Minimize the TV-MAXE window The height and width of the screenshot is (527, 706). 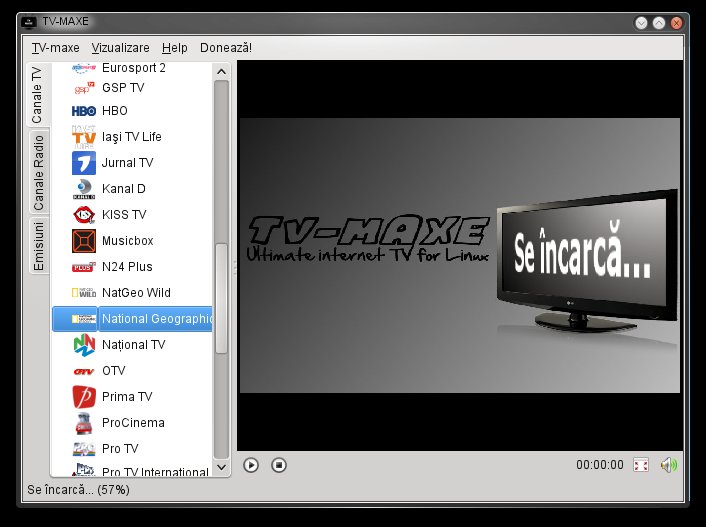click(641, 23)
